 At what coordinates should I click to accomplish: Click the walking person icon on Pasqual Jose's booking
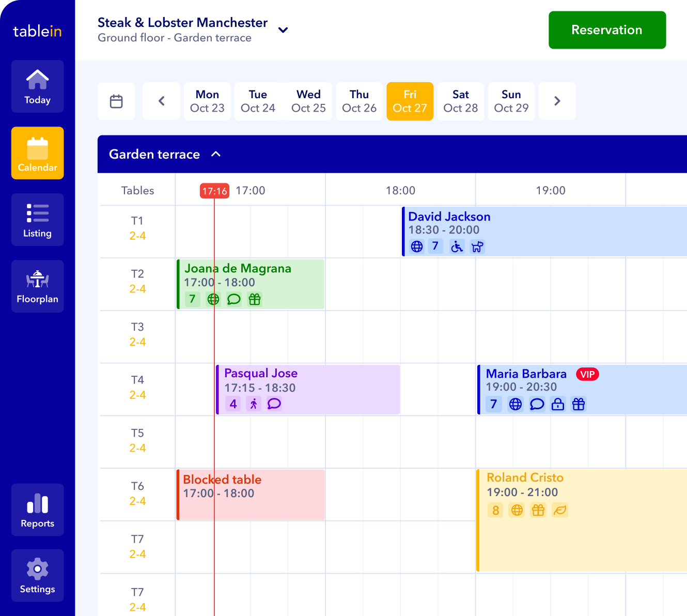coord(253,404)
